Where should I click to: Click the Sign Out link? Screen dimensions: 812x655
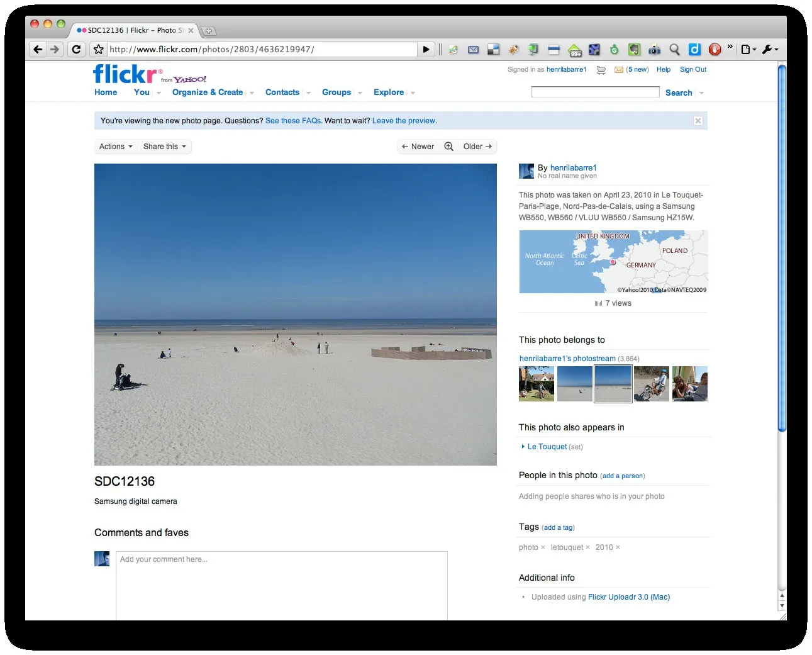coord(693,70)
